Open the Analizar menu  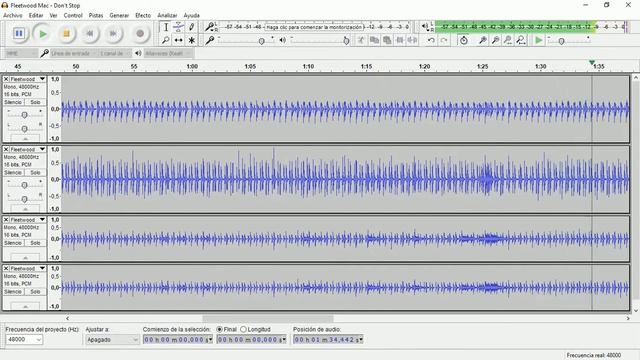coord(167,15)
